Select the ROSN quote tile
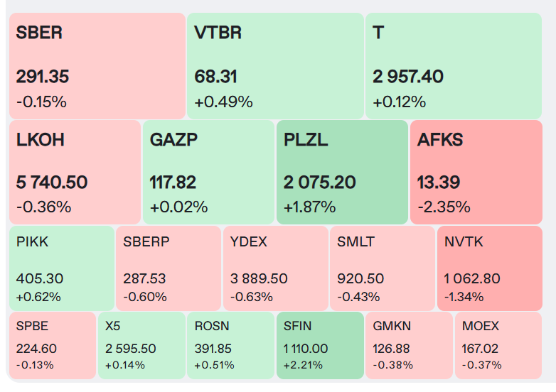Image resolution: width=556 pixels, height=392 pixels. 230,345
